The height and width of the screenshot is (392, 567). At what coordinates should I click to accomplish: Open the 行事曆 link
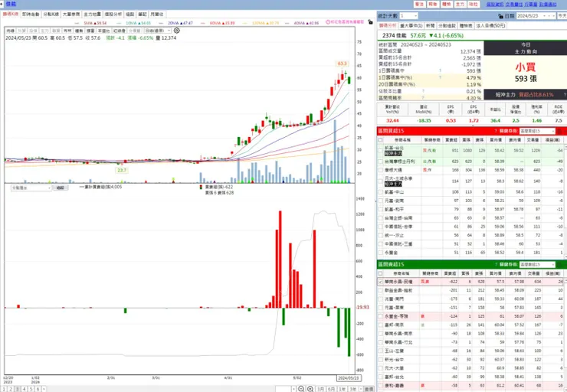531,5
